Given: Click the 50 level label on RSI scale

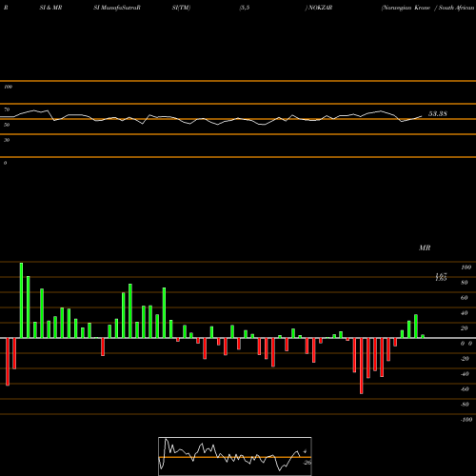Looking at the screenshot, I should (x=7, y=125).
